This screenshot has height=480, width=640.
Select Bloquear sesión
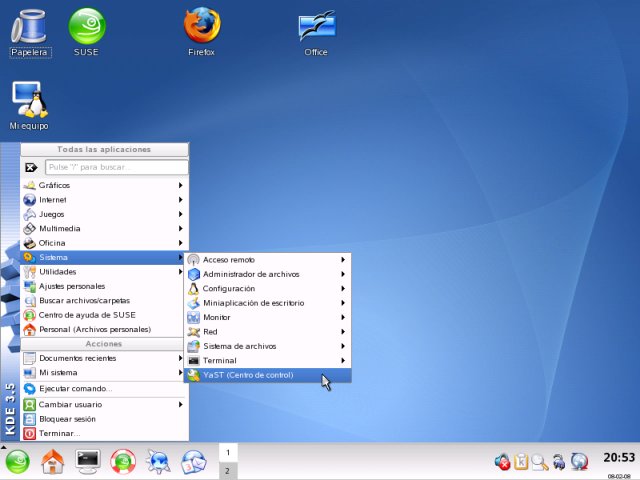click(x=103, y=419)
